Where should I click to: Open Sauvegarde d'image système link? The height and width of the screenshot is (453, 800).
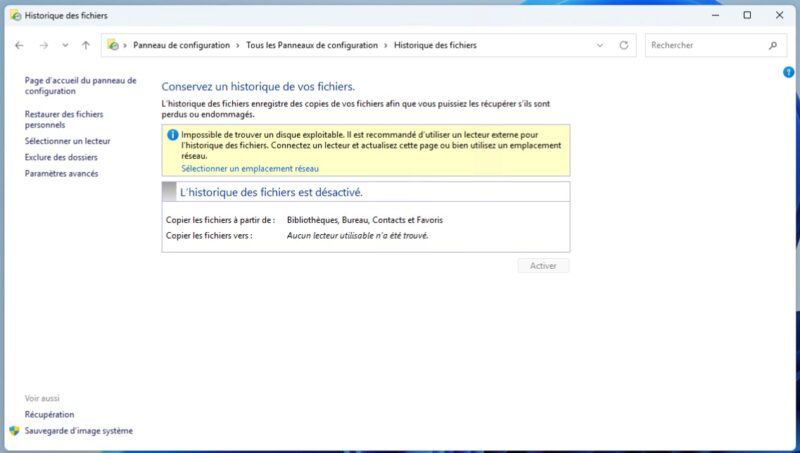tap(79, 431)
